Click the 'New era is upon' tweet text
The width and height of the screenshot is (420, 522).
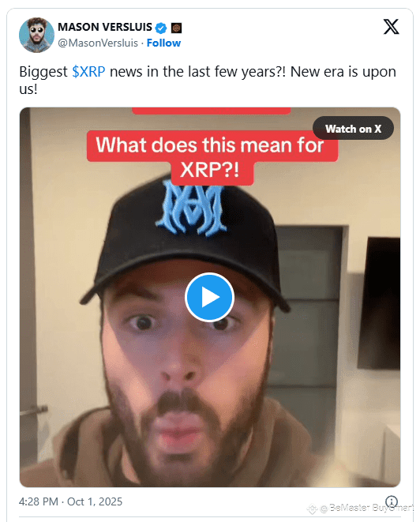(343, 72)
